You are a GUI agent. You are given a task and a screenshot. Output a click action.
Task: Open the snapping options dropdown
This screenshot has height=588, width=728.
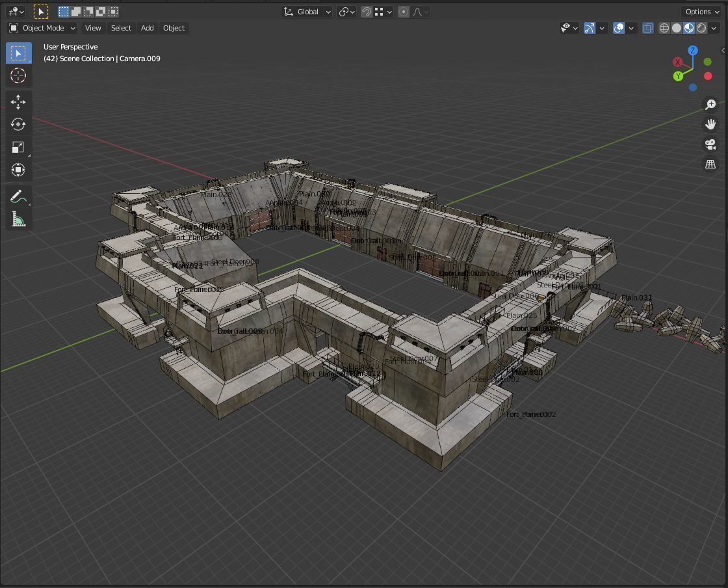tap(383, 12)
